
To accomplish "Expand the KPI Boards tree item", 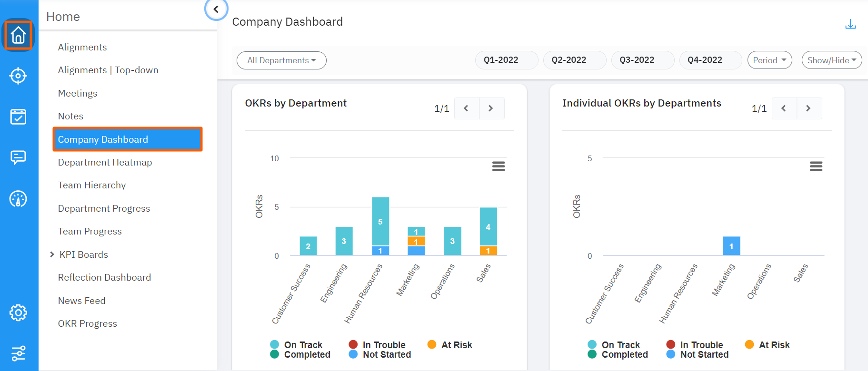I will point(52,254).
